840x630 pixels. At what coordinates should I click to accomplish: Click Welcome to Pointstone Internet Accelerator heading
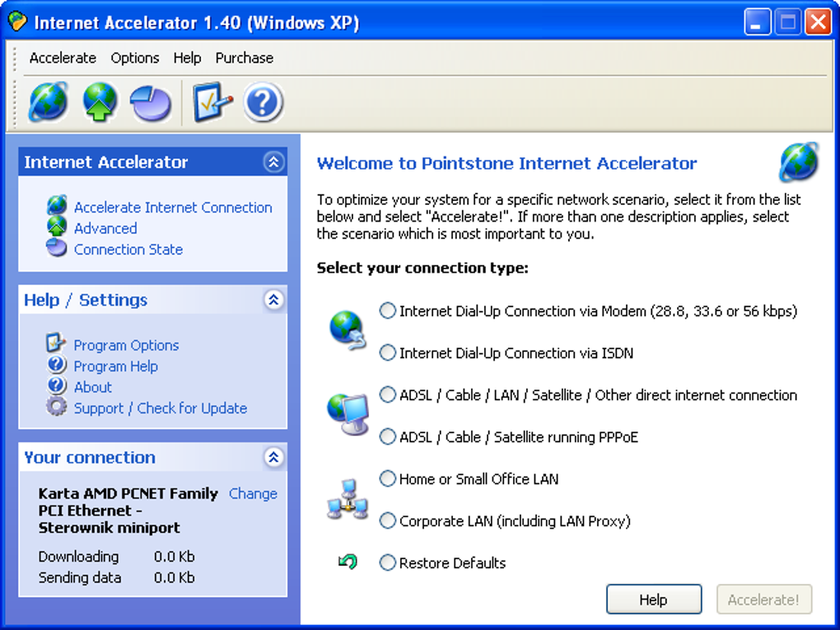[x=506, y=163]
